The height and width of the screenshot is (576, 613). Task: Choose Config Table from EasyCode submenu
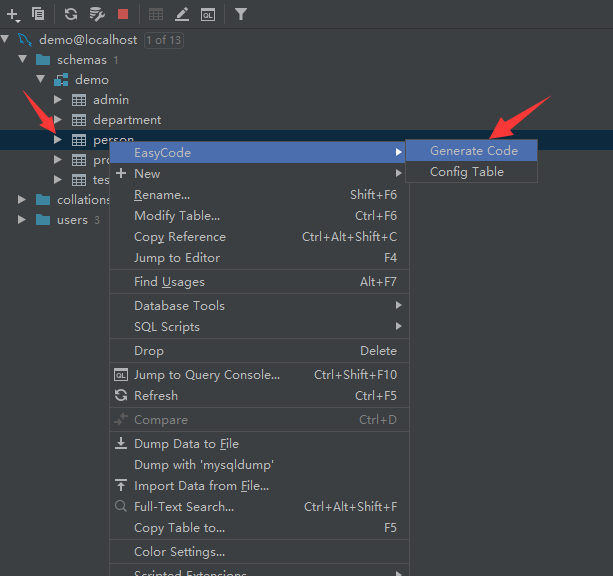tap(471, 172)
